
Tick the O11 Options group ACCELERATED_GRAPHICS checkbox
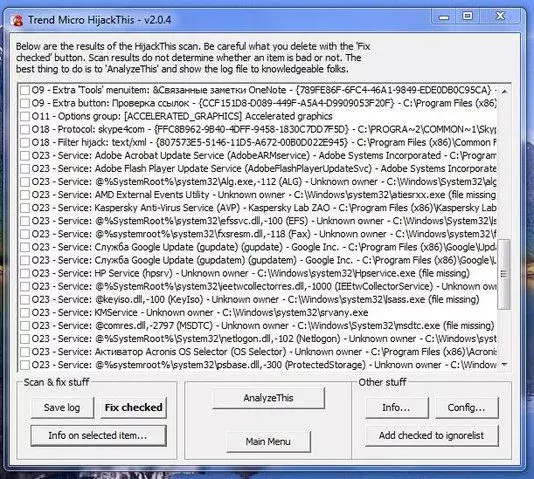tap(25, 116)
